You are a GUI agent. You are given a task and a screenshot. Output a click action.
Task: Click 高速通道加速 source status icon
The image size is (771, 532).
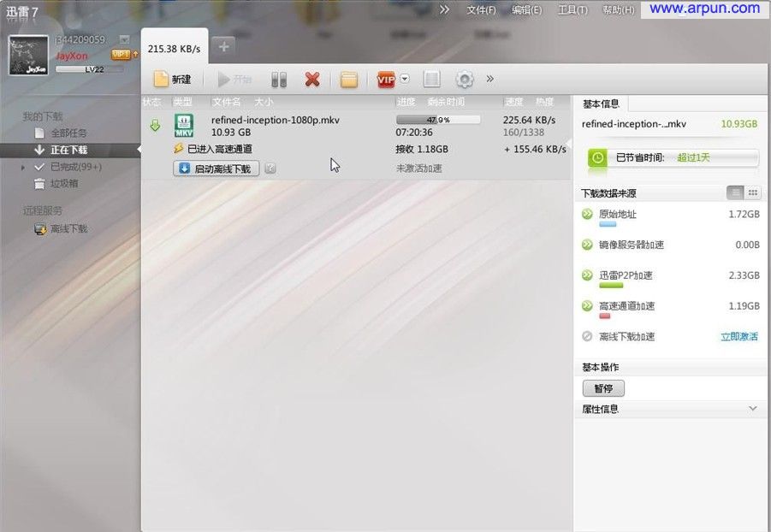pyautogui.click(x=587, y=306)
